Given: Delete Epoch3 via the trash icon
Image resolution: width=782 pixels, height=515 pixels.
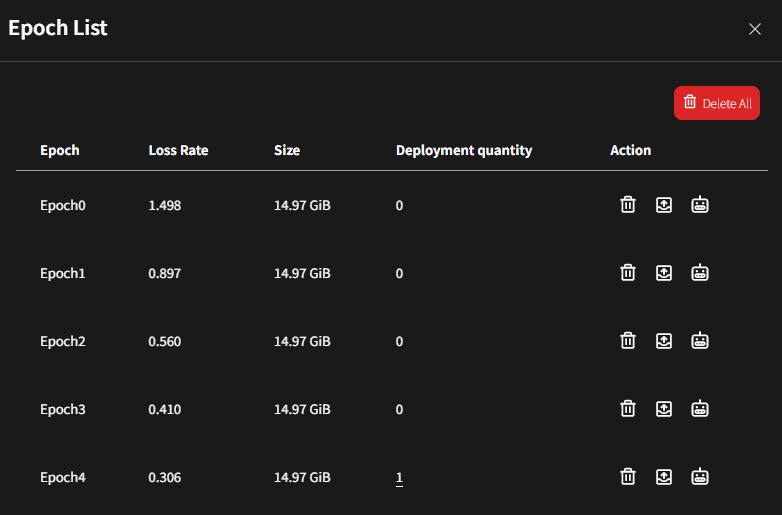Looking at the screenshot, I should [x=627, y=409].
